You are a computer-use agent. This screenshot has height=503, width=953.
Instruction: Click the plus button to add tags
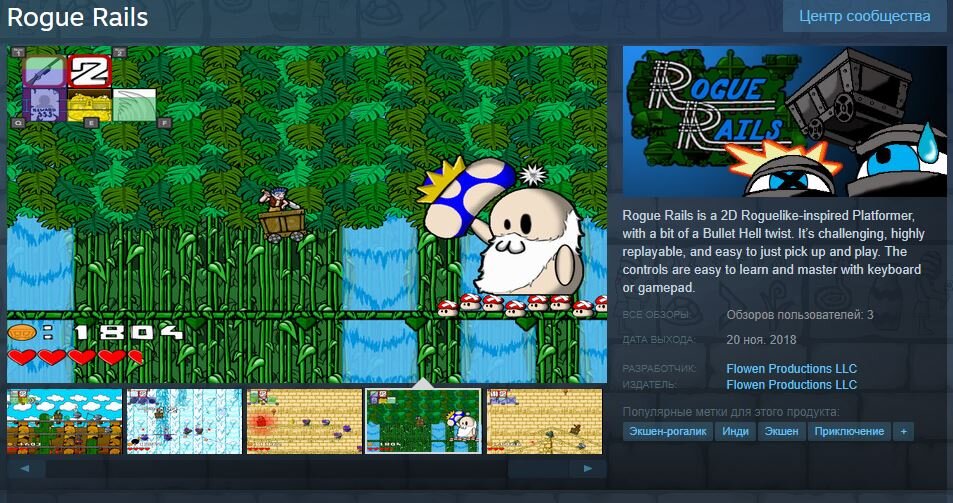(x=904, y=431)
